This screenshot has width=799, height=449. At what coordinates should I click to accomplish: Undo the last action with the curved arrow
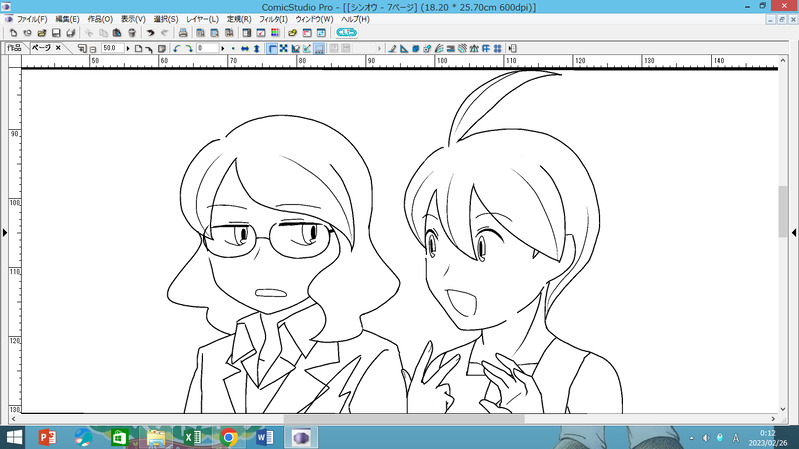(x=150, y=33)
